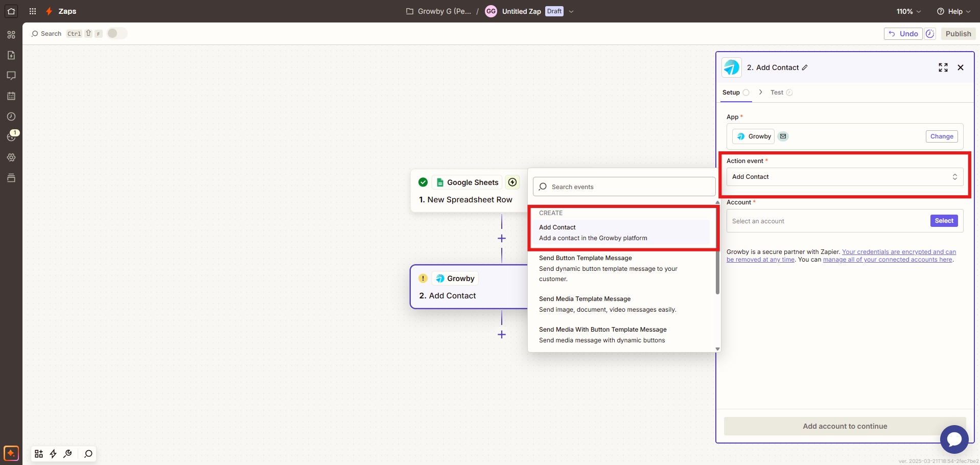The height and width of the screenshot is (465, 980).
Task: Click the wrench tool icon in bottom toolbar
Action: tap(67, 454)
